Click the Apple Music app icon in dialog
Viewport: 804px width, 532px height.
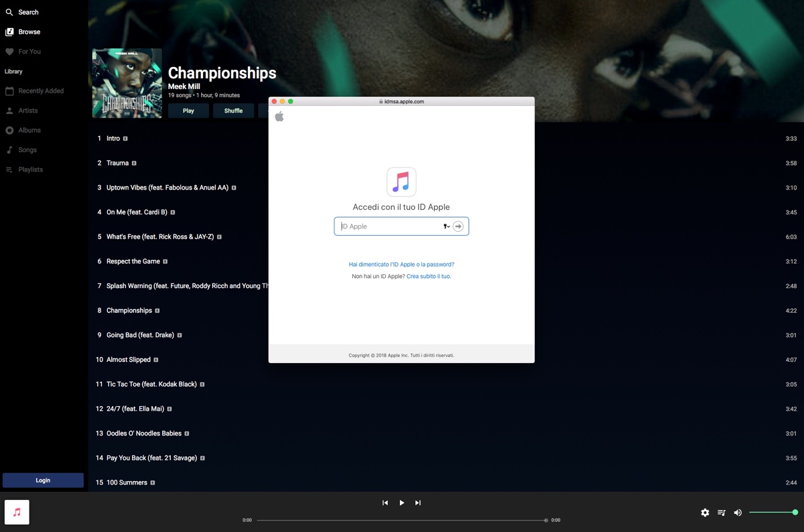point(401,182)
